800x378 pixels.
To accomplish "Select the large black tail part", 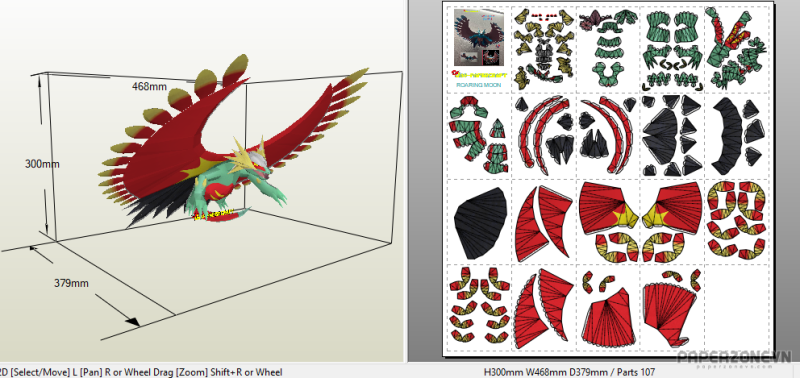I will pyautogui.click(x=480, y=222).
